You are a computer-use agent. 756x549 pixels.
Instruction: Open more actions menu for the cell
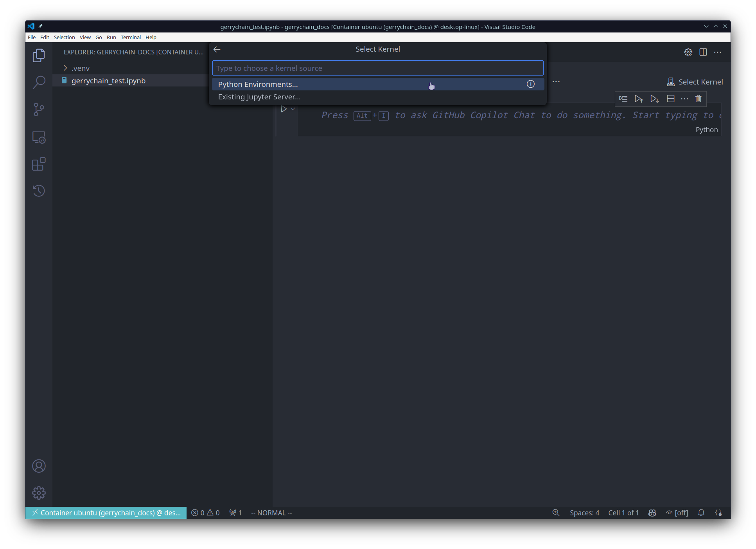tap(685, 99)
